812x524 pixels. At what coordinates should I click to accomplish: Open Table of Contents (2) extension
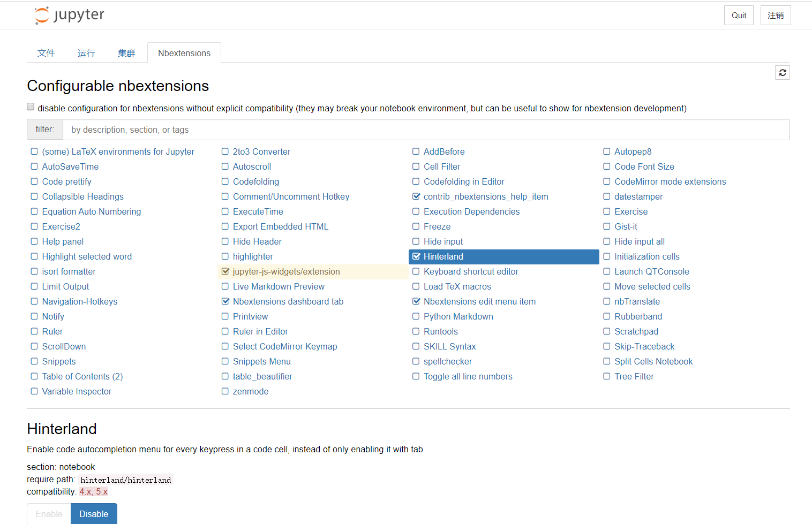click(82, 377)
